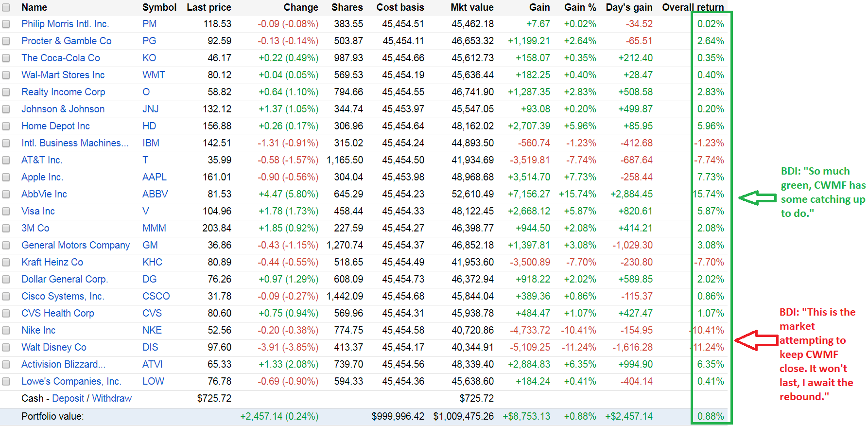Open Johnson & Johnson details
The height and width of the screenshot is (426, 868).
point(63,109)
